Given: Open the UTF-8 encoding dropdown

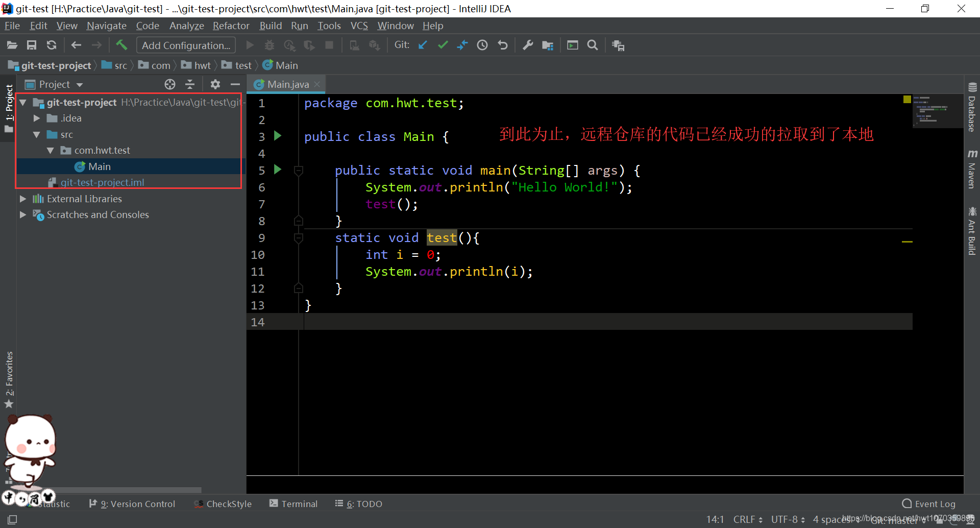Looking at the screenshot, I should 788,519.
